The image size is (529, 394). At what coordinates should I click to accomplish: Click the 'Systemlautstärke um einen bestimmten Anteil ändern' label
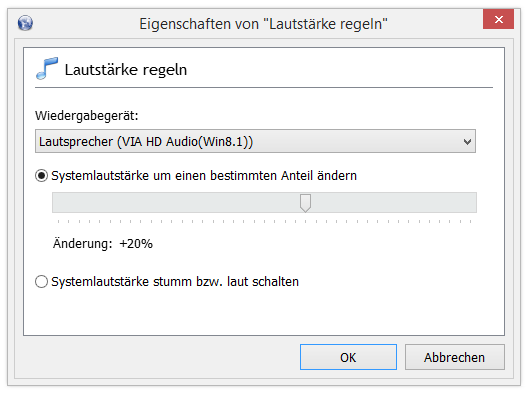pos(204,176)
